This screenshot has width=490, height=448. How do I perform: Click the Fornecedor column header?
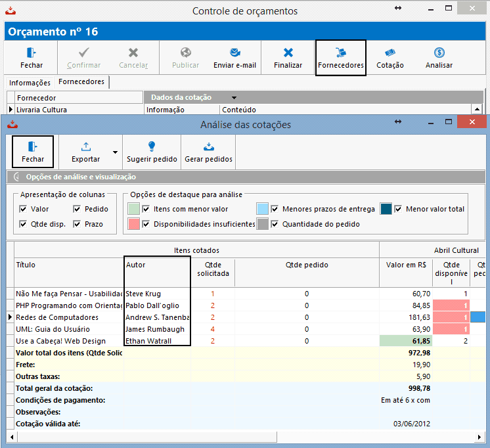(x=79, y=98)
